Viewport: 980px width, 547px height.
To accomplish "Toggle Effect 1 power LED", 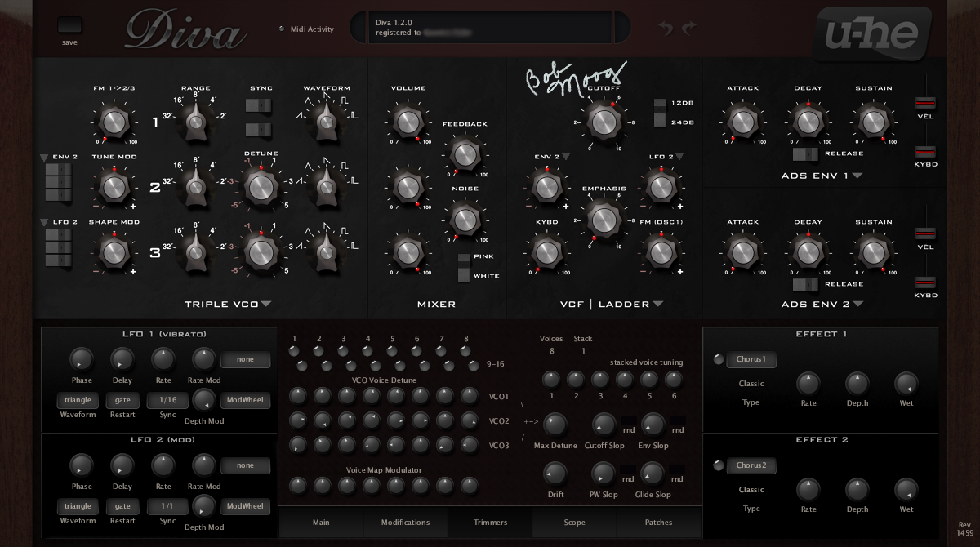I will pos(718,359).
